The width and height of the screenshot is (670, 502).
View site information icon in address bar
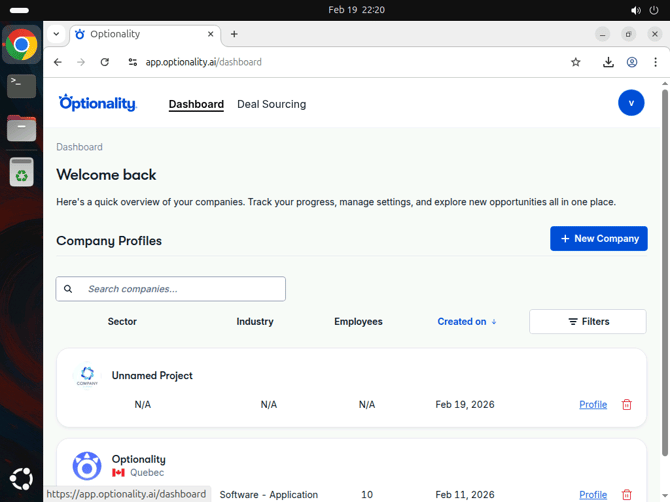[132, 62]
